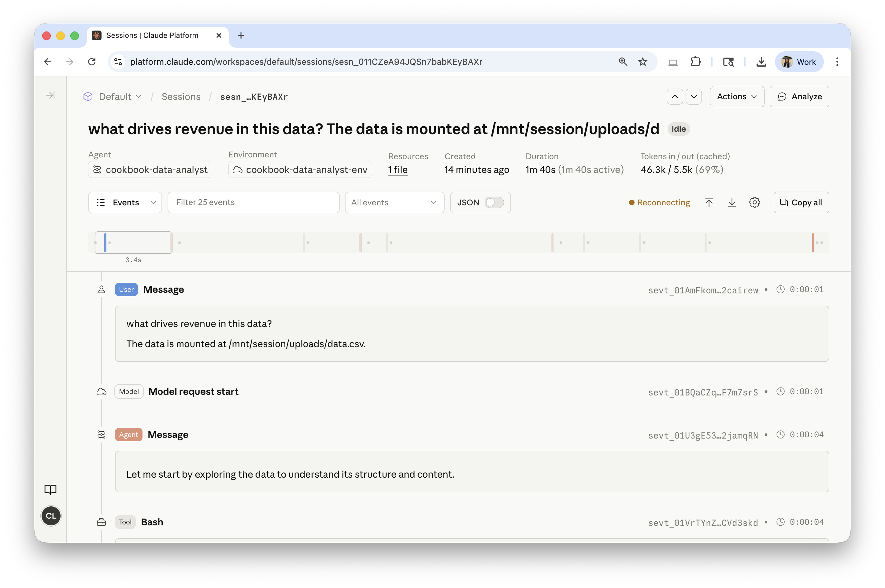Screen dimensions: 885x588
Task: Open documentation book icon in sidebar
Action: click(x=50, y=489)
